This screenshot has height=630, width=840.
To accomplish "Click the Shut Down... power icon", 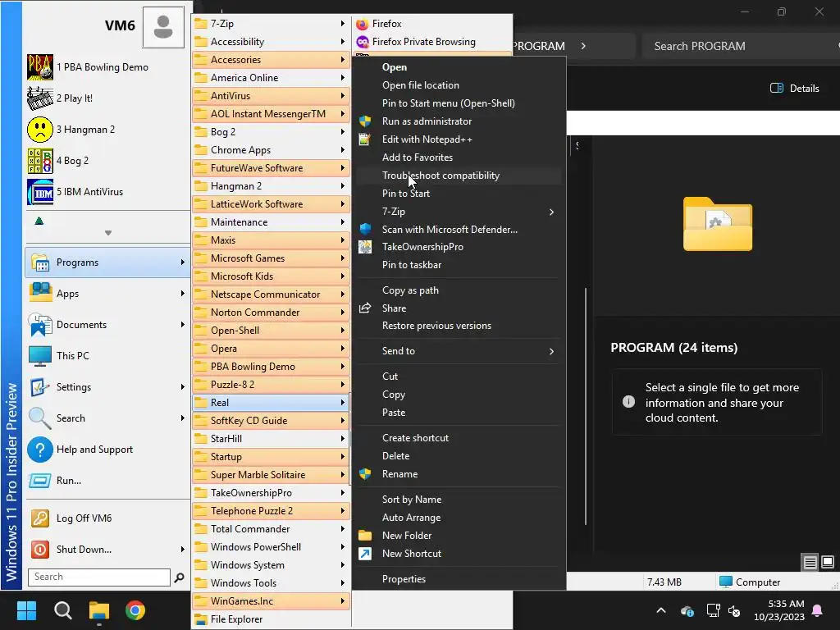I will [x=40, y=549].
